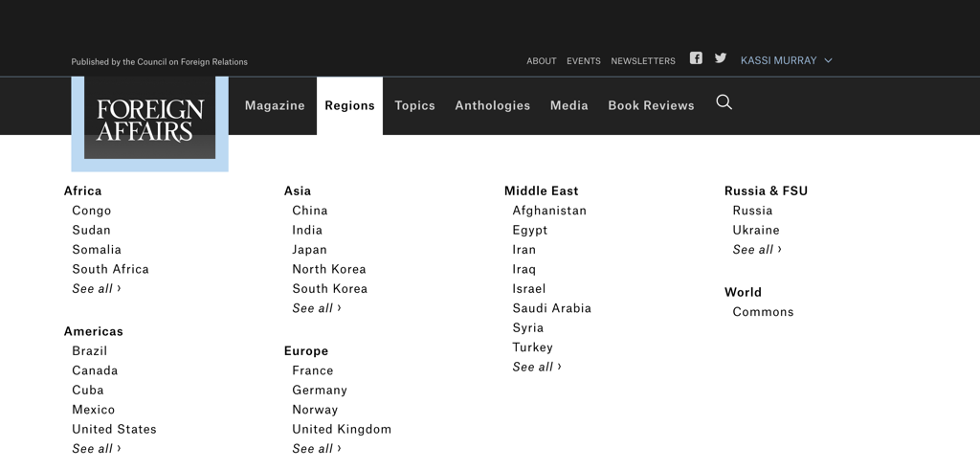This screenshot has height=470, width=980.
Task: Open the Asia region heading
Action: 298,191
